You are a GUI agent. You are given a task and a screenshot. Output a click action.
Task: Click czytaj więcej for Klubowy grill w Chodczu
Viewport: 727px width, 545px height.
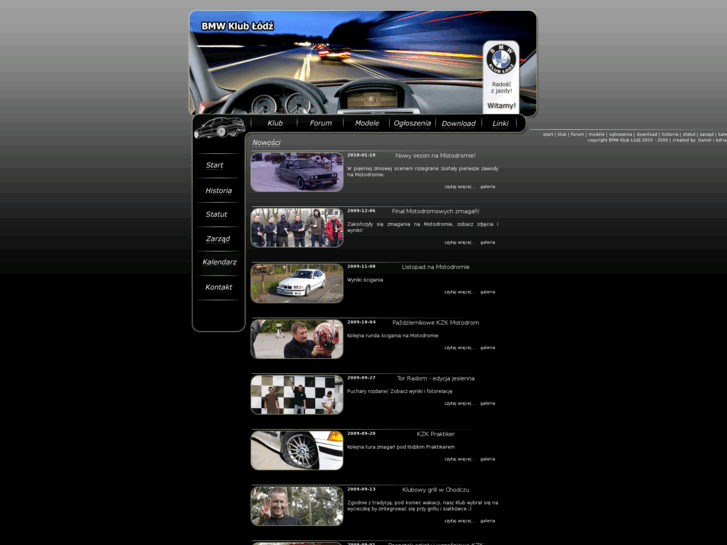[459, 521]
